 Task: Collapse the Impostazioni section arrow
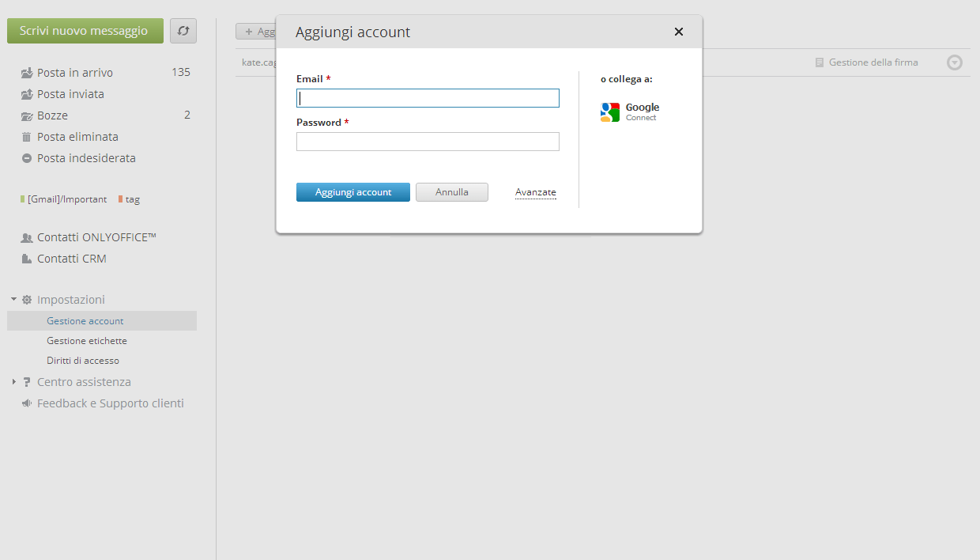click(13, 300)
